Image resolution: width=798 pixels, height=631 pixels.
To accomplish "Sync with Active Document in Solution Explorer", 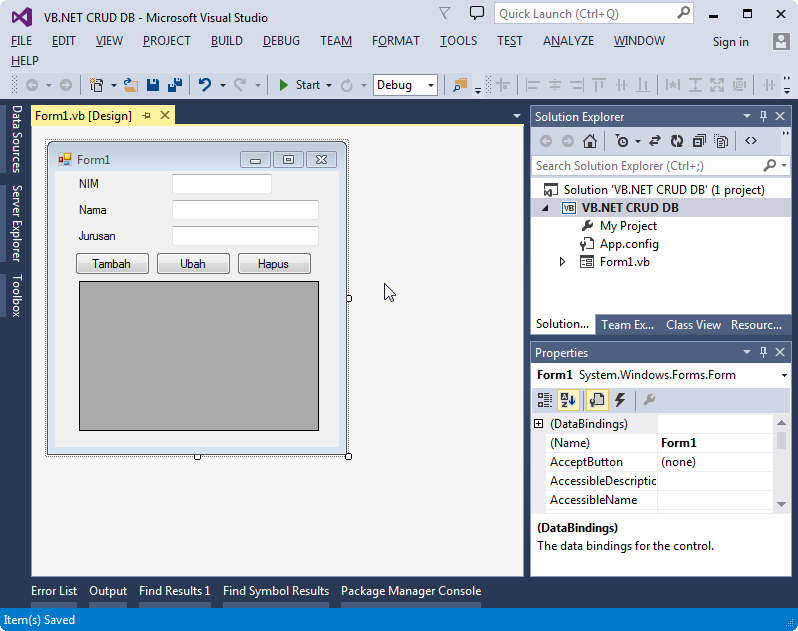I will click(654, 141).
